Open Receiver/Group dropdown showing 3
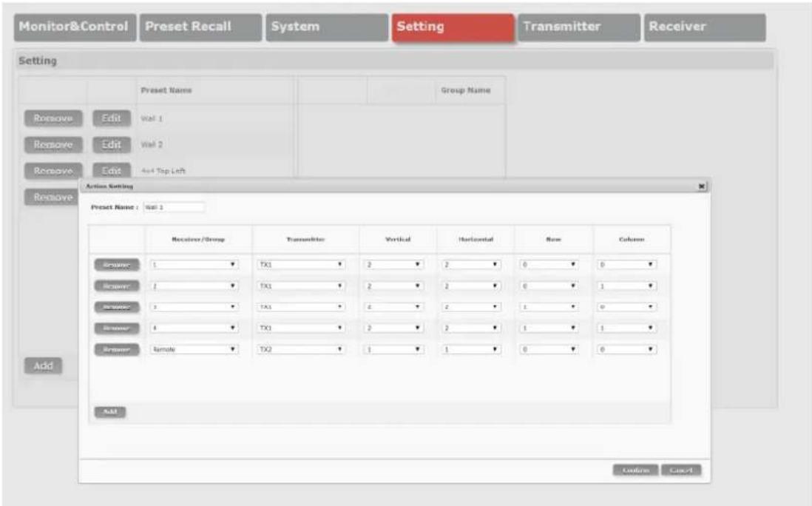812x506 pixels. click(x=194, y=307)
